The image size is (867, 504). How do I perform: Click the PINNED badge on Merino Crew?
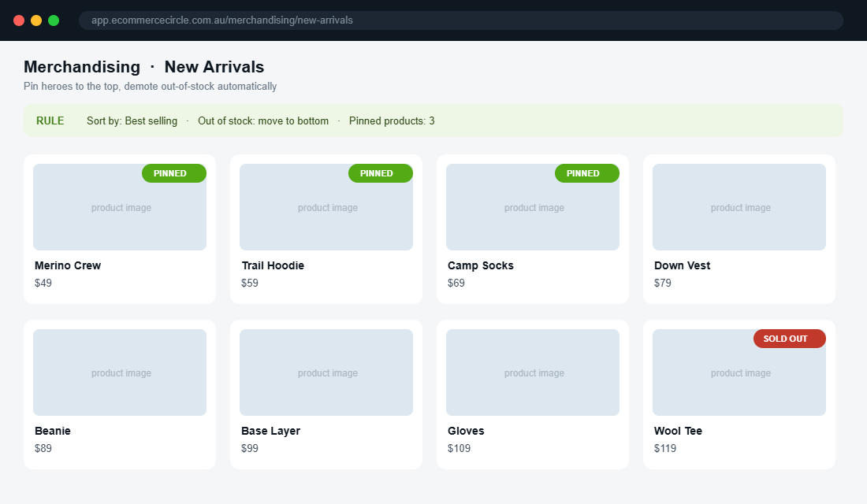coord(174,173)
